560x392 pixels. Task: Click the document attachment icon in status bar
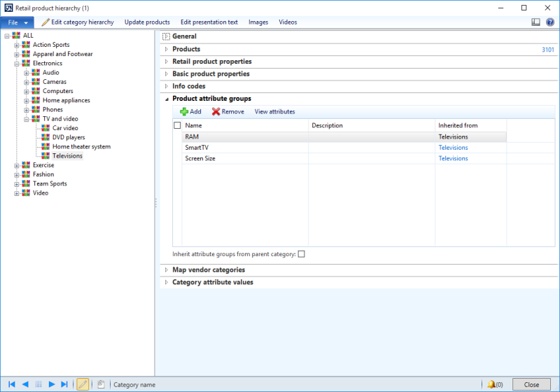click(101, 384)
